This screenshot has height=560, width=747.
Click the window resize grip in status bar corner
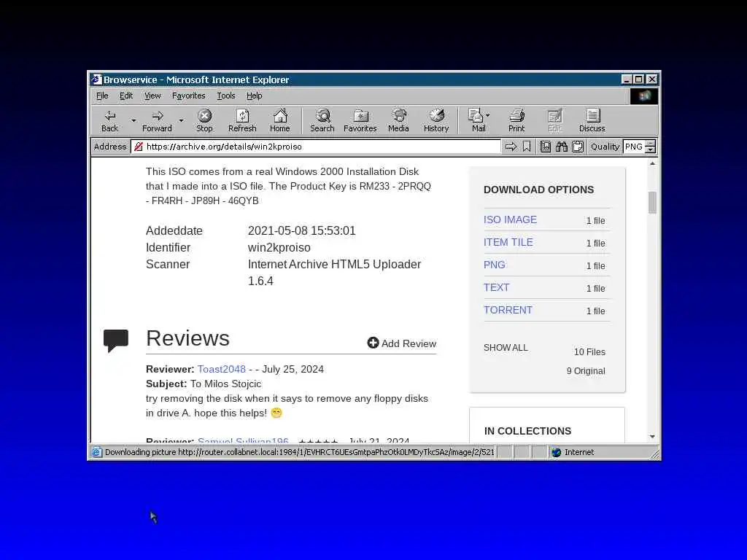click(655, 454)
